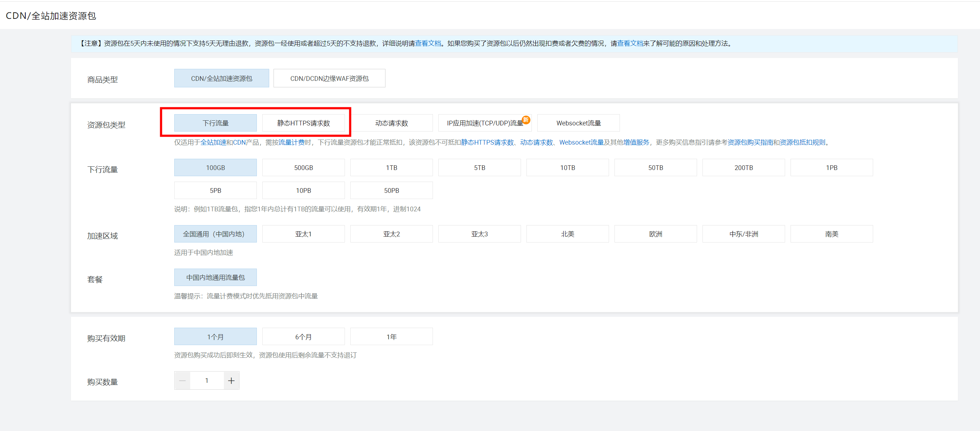Screen dimensions: 980x431
Task: Select 静态HTTPS请求数 resource pack type
Action: [303, 123]
